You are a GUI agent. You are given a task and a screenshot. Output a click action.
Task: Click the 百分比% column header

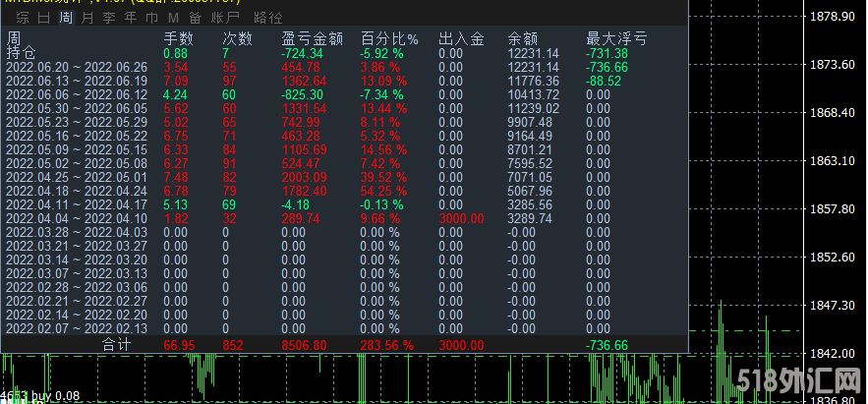coord(388,38)
